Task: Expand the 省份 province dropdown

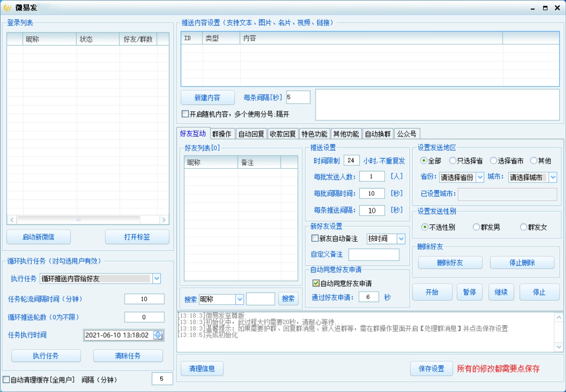Action: tap(480, 177)
